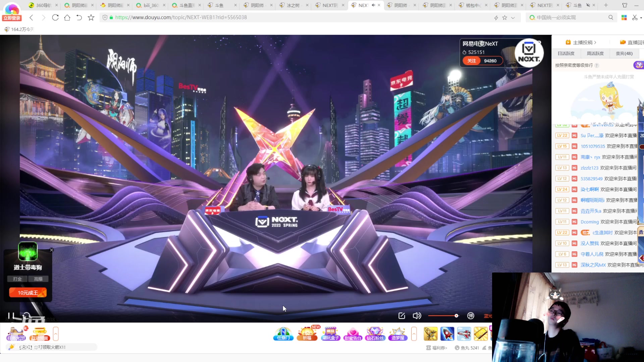The image size is (644, 362).
Task: Expand the task hall arrow
Action: tap(56, 334)
